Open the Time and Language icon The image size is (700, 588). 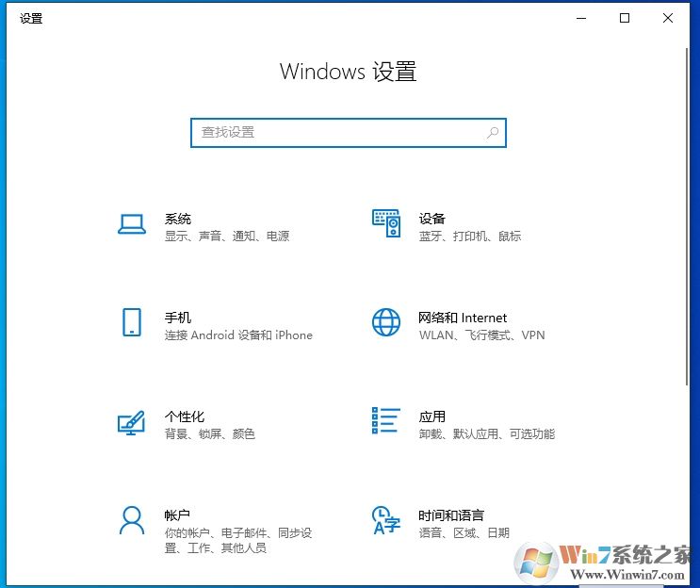tap(386, 520)
